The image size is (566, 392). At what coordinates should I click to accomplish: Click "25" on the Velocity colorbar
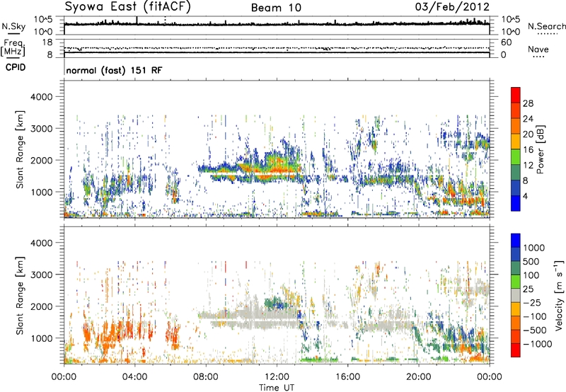click(x=529, y=289)
